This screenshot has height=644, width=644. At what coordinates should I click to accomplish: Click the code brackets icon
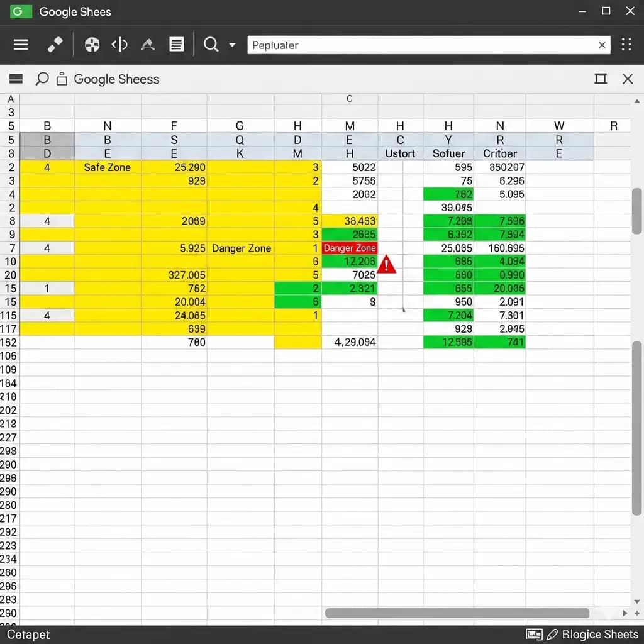[119, 45]
